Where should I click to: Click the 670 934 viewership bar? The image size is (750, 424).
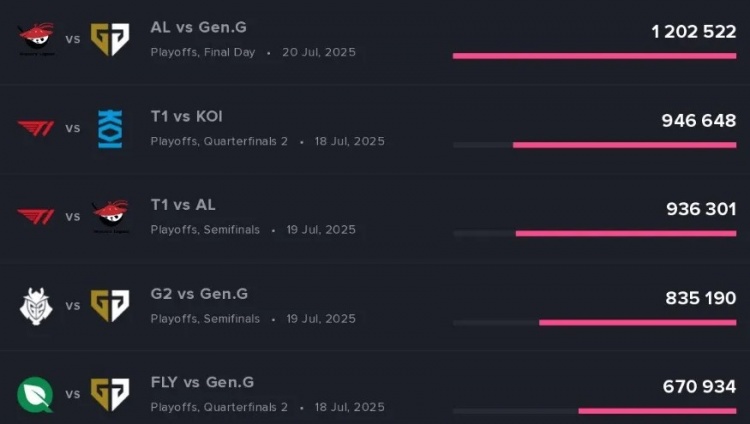point(595,411)
